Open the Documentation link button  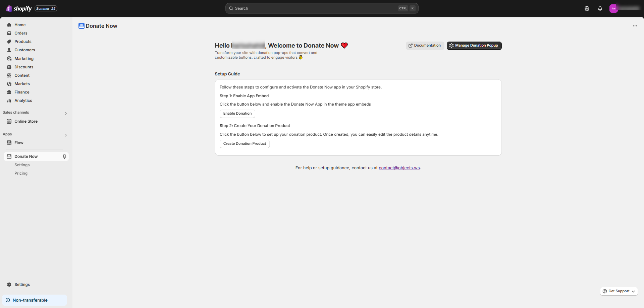coord(425,46)
